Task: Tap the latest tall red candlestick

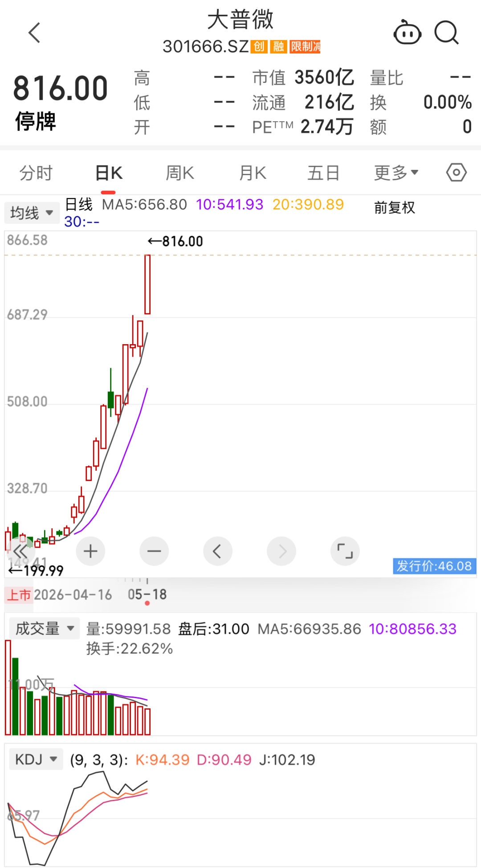Action: pyautogui.click(x=147, y=284)
